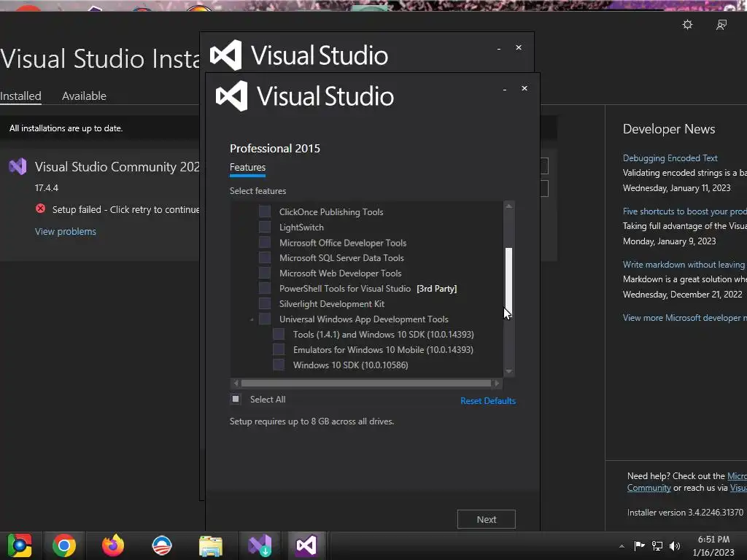Click the Visual Studio Community purple logo icon
The height and width of the screenshot is (560, 747).
[18, 166]
